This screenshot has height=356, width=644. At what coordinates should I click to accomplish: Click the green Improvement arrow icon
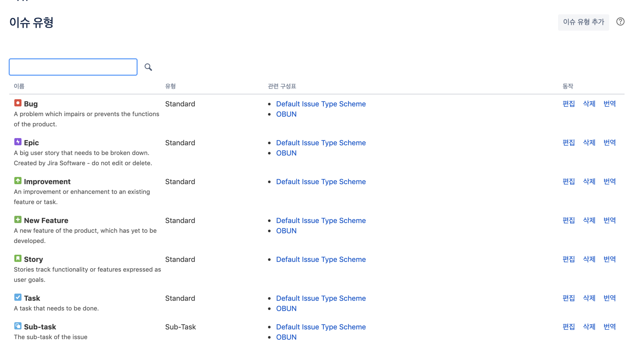coord(18,181)
